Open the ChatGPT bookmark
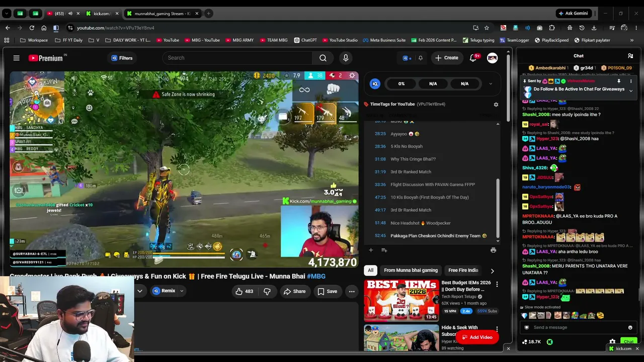This screenshot has width=644, height=362. point(306,40)
